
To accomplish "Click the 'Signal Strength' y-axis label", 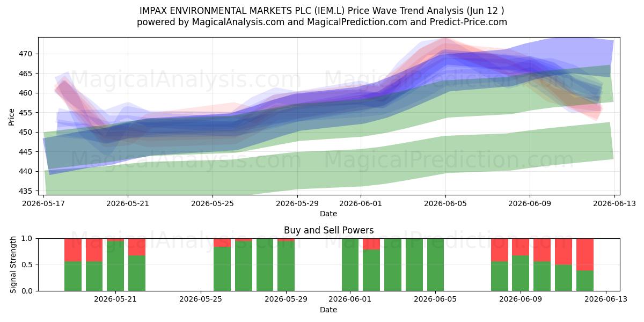I will coord(14,265).
